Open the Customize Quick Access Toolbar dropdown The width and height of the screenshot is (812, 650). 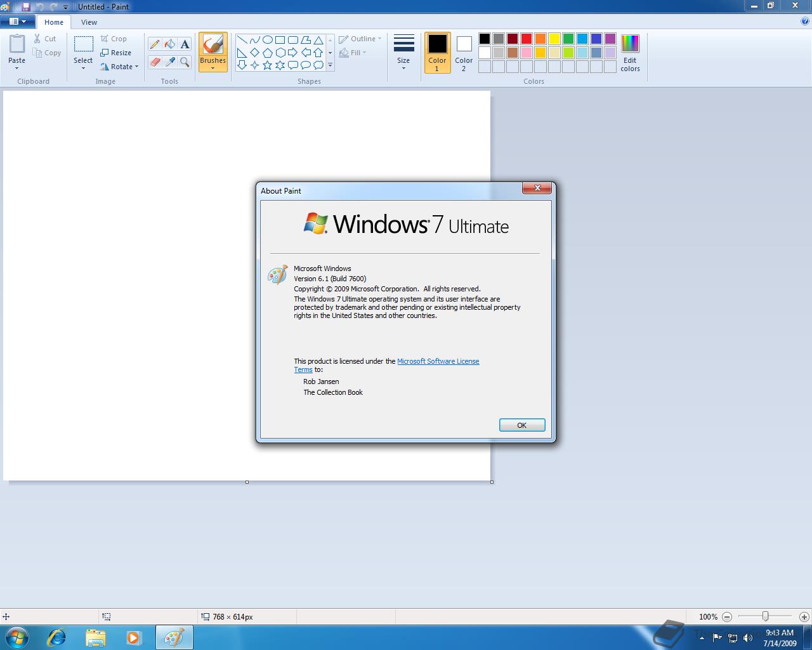(x=65, y=7)
